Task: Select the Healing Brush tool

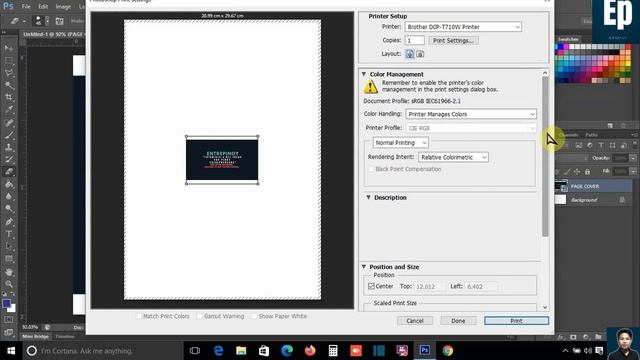Action: coord(9,122)
